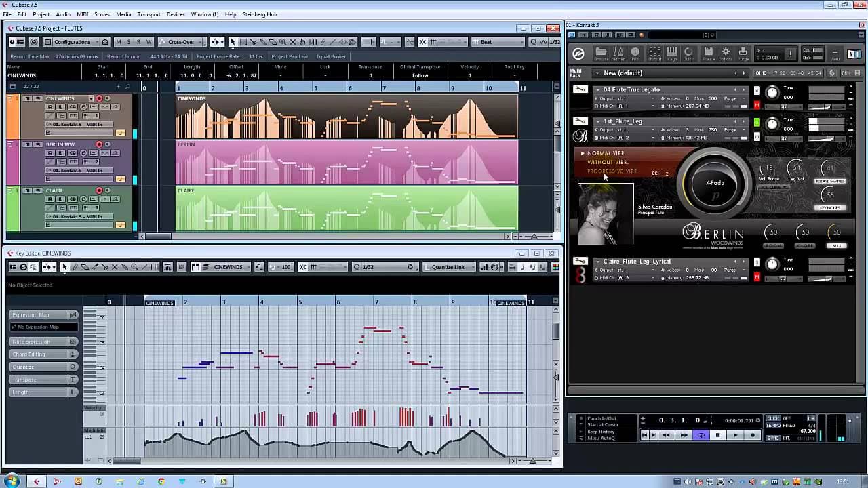This screenshot has width=868, height=488.
Task: Click the Vol. Range knob
Action: (768, 169)
